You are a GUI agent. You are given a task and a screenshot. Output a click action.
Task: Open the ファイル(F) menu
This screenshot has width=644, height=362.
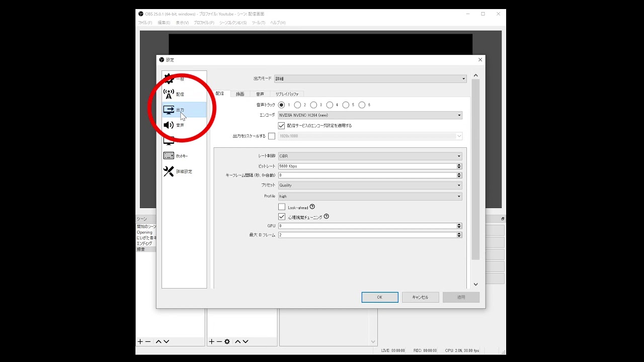click(145, 23)
